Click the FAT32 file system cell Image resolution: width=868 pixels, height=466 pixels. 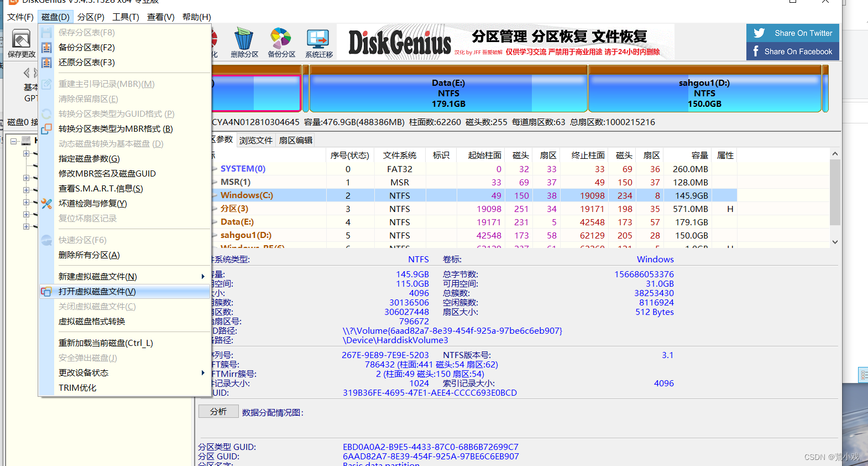click(400, 169)
